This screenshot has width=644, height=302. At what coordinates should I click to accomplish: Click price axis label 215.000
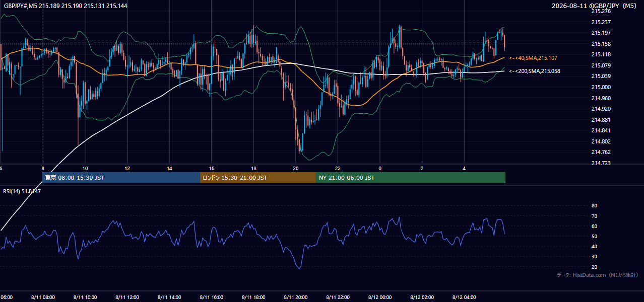601,87
